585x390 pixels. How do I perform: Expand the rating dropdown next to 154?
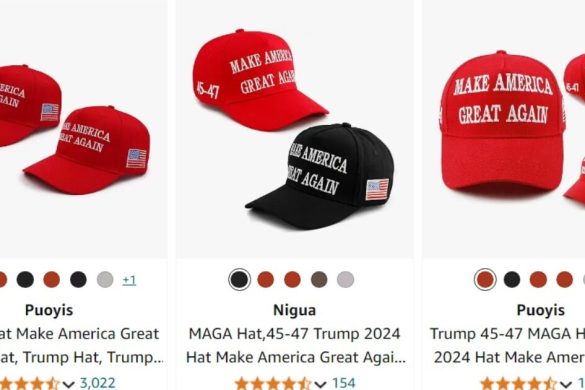320,384
